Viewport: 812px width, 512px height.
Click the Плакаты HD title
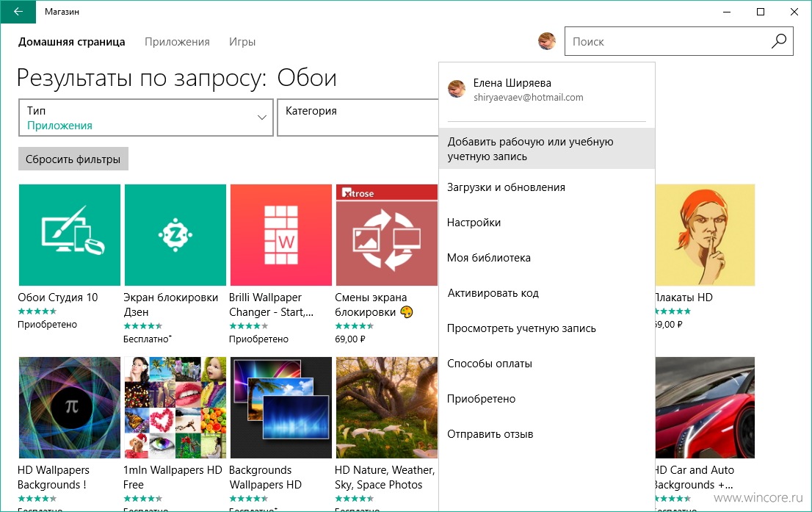point(684,297)
